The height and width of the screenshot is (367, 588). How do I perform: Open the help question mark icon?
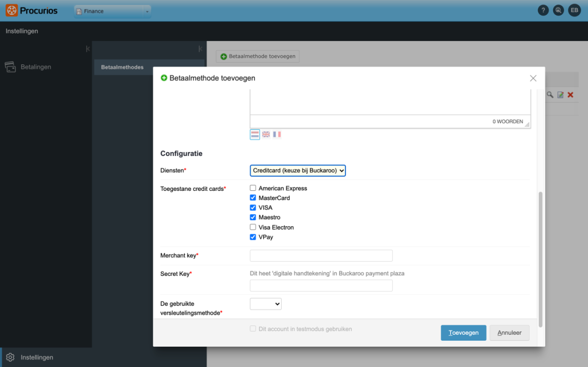point(543,10)
